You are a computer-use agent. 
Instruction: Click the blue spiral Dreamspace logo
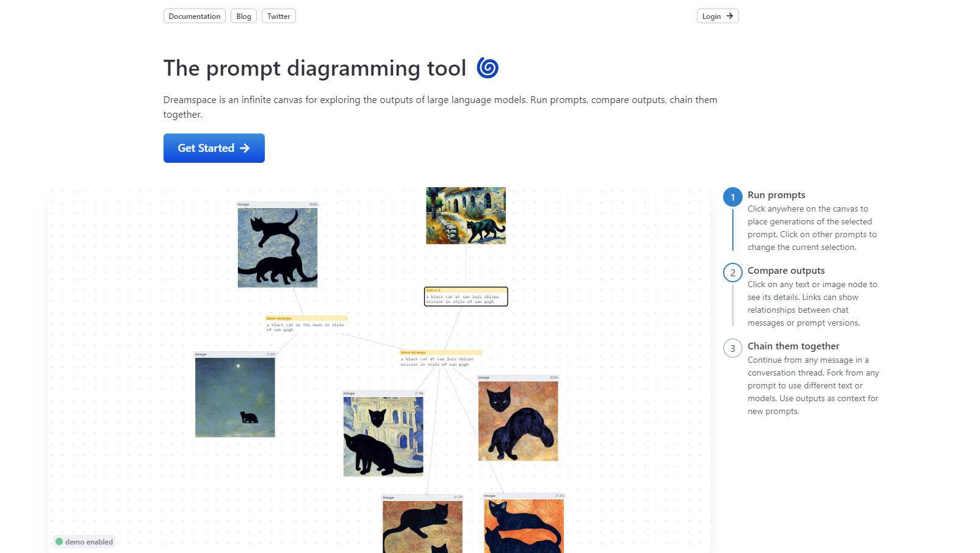[488, 68]
